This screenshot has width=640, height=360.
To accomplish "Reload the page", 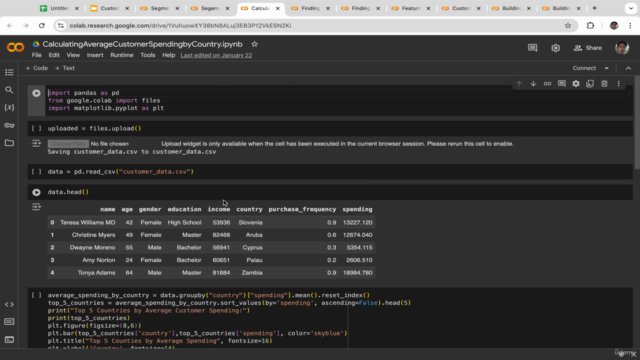I will [42, 26].
